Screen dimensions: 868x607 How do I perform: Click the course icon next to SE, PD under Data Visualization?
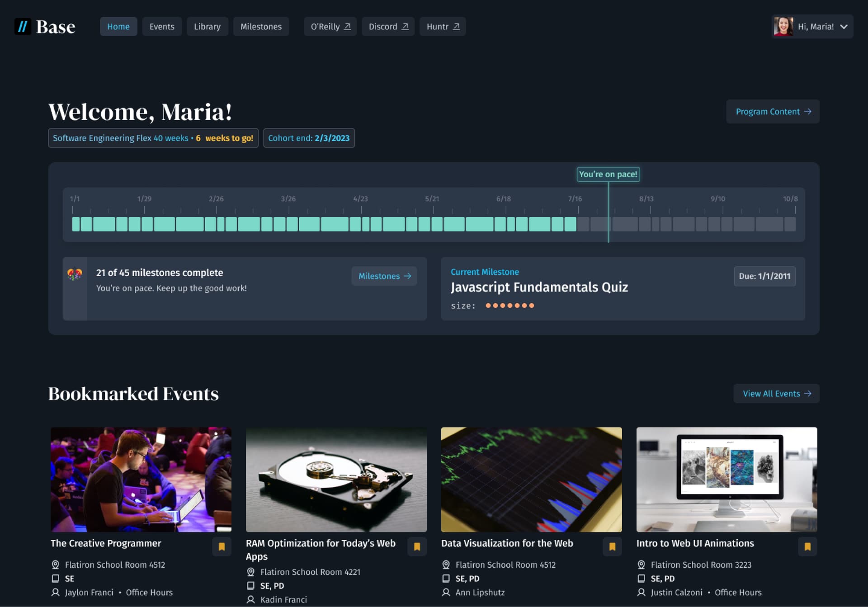[446, 579]
